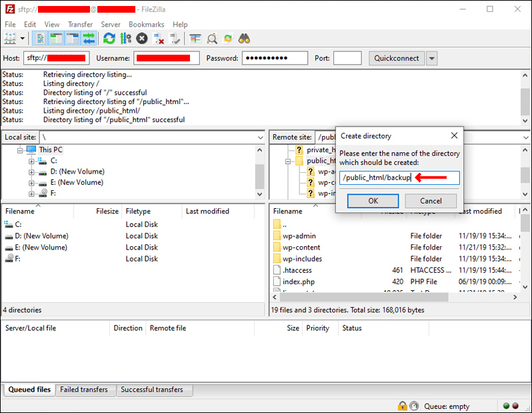Expand the F: drive tree node

coord(31,194)
